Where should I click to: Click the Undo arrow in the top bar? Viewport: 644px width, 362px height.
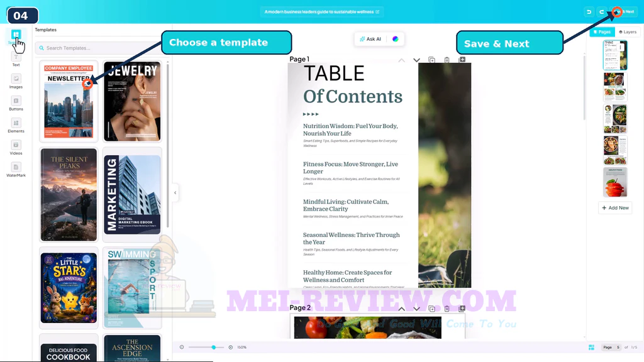(589, 12)
